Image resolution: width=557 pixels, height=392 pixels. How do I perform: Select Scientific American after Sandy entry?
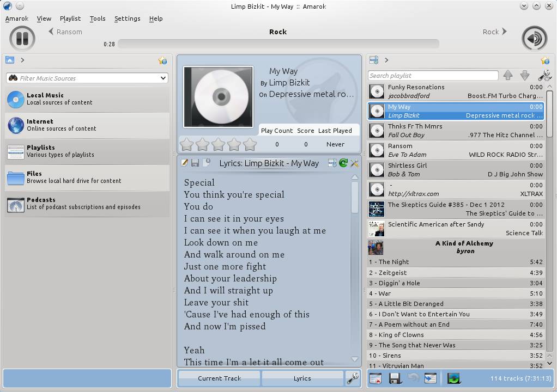coord(456,229)
